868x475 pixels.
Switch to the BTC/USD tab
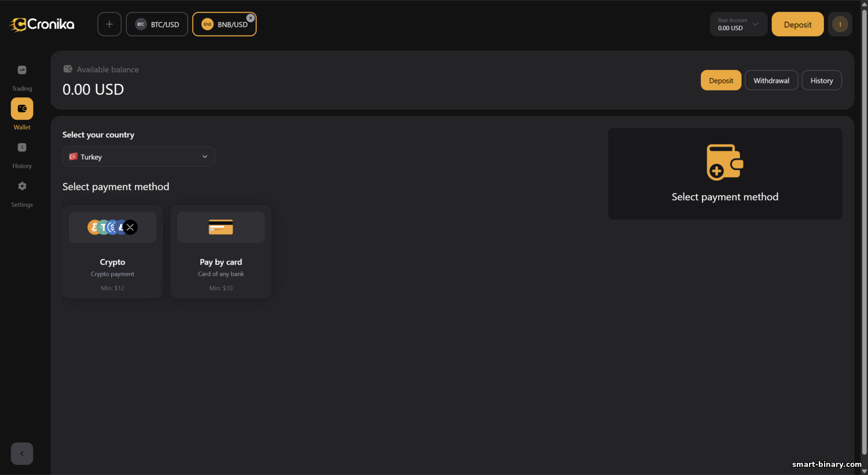[157, 24]
